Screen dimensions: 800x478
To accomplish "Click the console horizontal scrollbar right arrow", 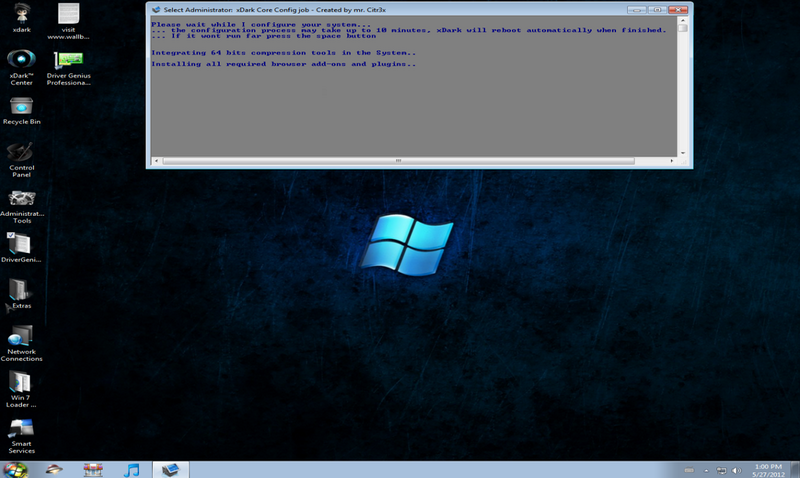I will pos(671,161).
